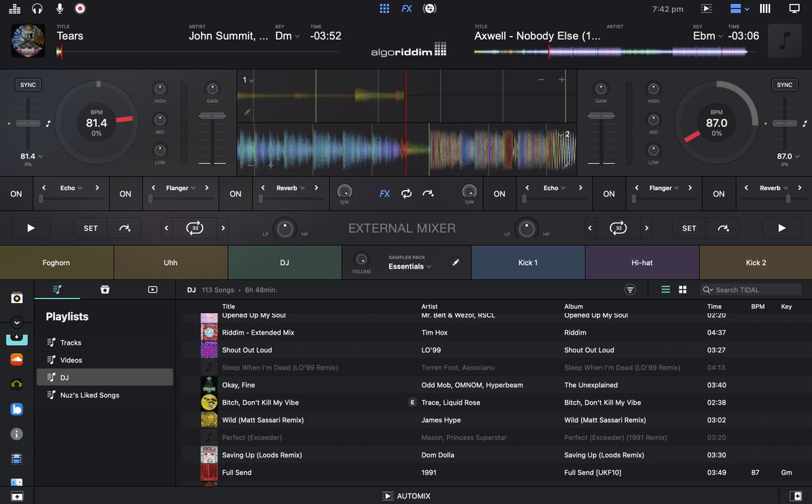Open the grid pads icon in top center
This screenshot has width=812, height=504.
click(x=384, y=9)
